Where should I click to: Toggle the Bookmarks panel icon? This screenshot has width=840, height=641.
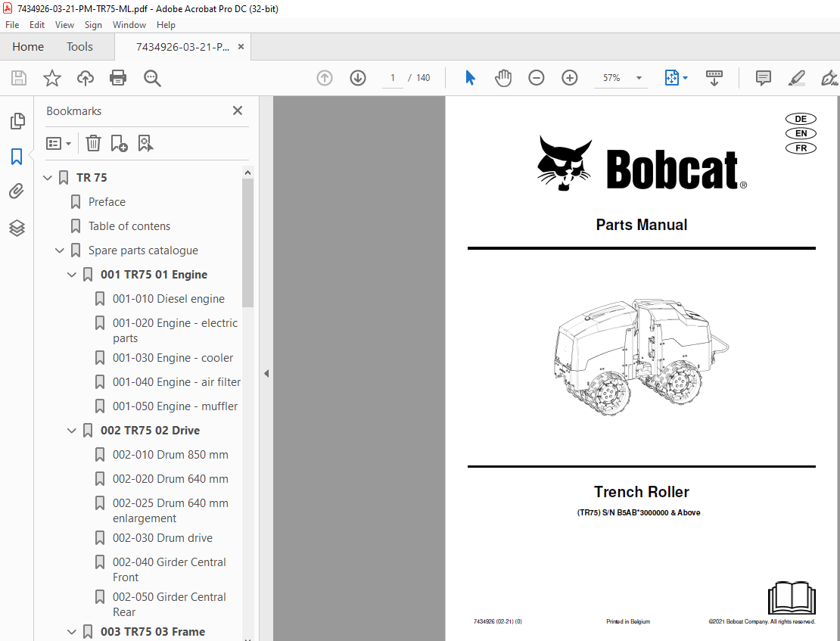tap(17, 157)
